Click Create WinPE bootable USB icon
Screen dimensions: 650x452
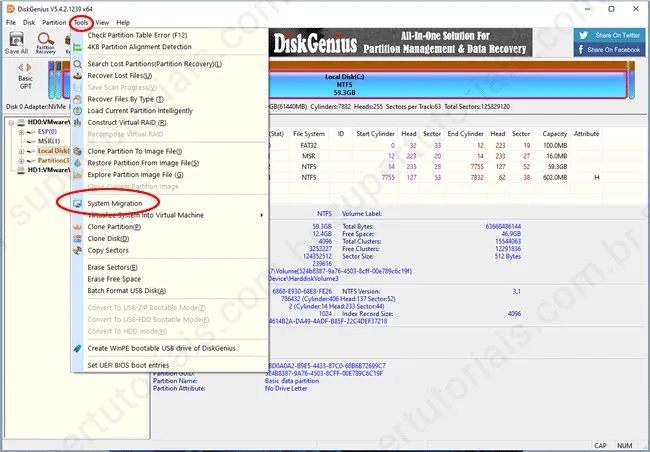point(78,348)
